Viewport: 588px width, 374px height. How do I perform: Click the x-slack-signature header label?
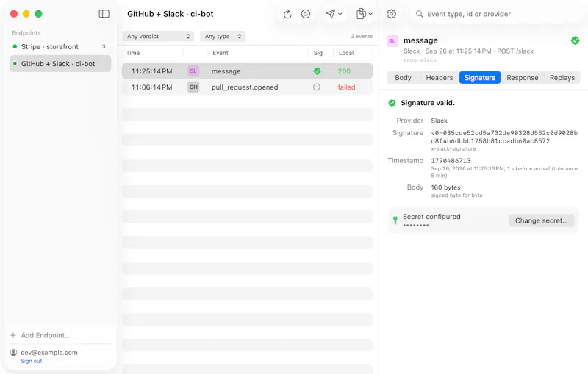(x=453, y=148)
